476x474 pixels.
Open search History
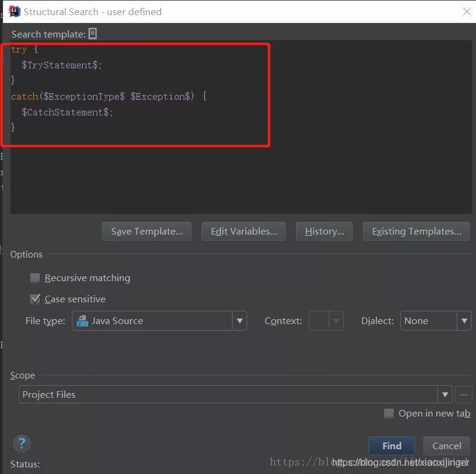[x=324, y=231]
